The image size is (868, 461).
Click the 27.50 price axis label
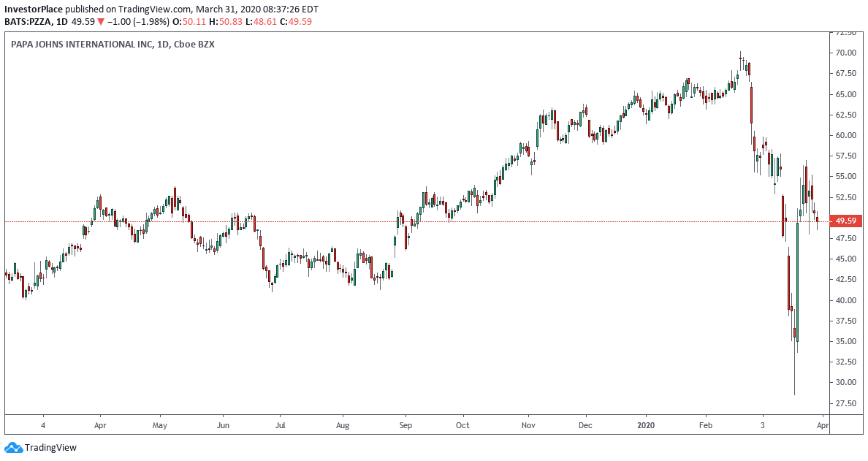pyautogui.click(x=846, y=403)
